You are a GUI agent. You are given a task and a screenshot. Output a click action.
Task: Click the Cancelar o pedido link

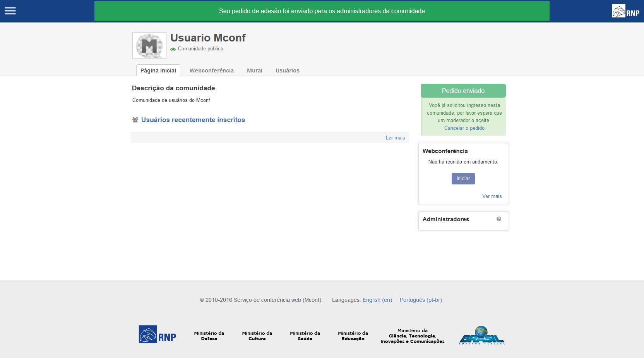(x=464, y=128)
